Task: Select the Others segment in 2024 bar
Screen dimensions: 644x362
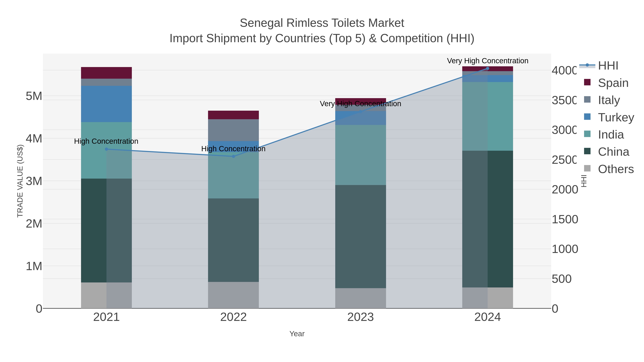Action: tap(487, 298)
